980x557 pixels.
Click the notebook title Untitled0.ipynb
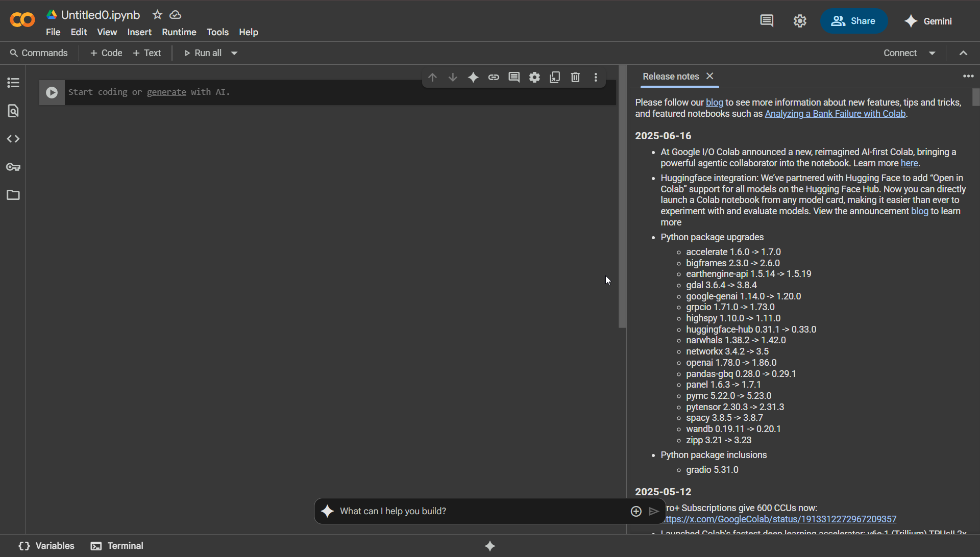(101, 15)
